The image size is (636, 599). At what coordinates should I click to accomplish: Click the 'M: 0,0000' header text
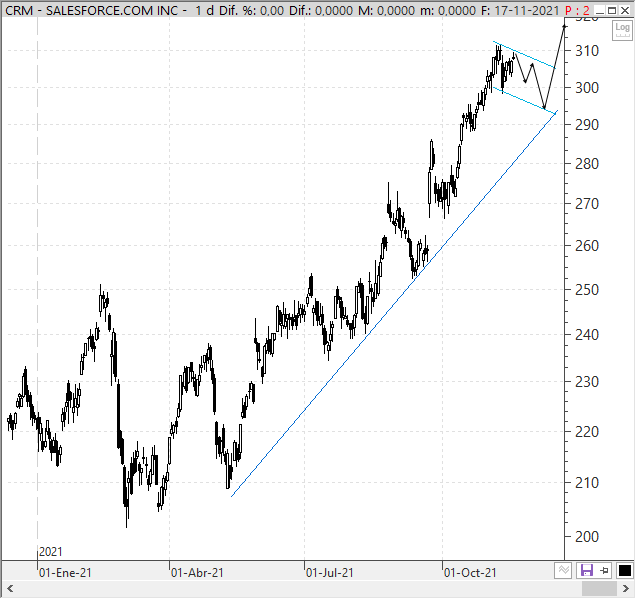(387, 11)
